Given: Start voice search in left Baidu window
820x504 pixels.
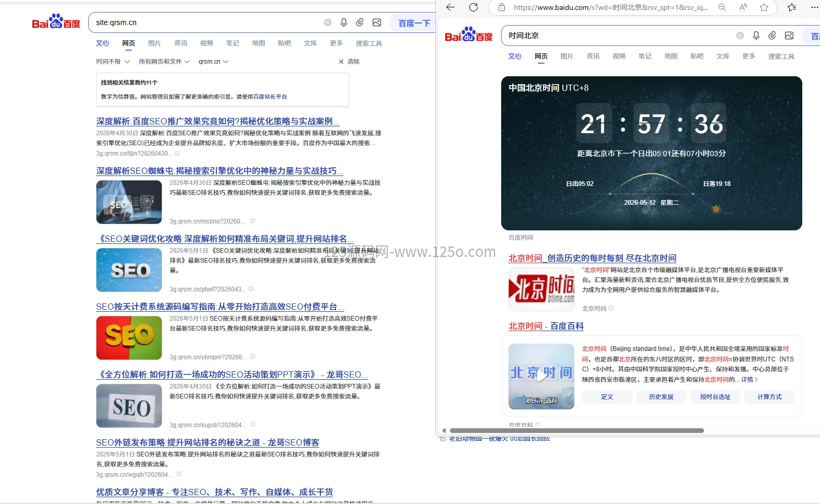Looking at the screenshot, I should tap(344, 22).
